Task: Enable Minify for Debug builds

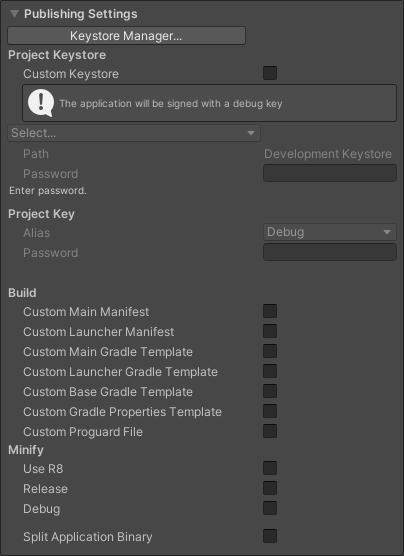Action: [270, 508]
